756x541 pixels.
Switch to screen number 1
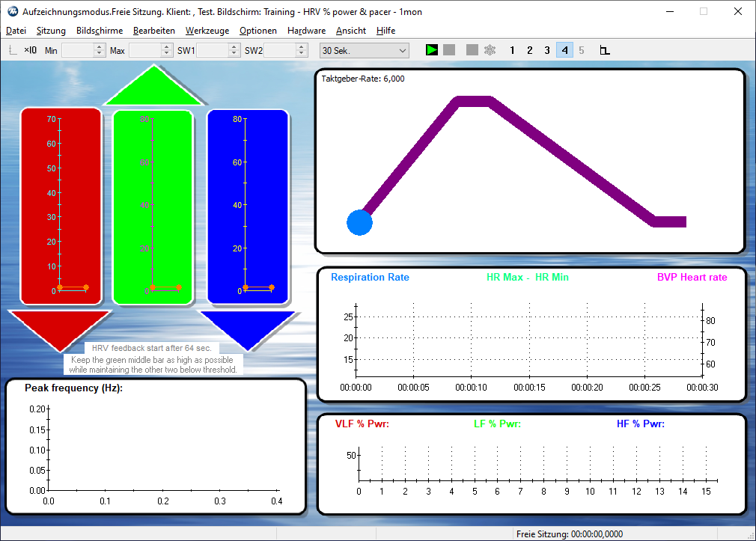[512, 50]
